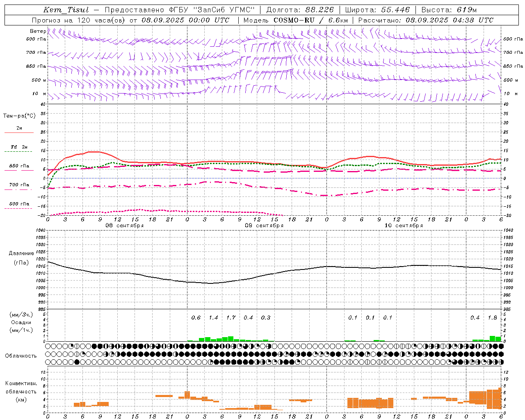Click the (мм/1ч.) precipitation unit label
This screenshot has height=420, width=525.
21,330
